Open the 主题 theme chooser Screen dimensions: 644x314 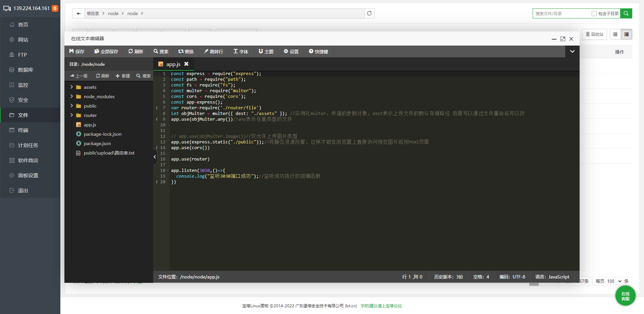click(266, 51)
